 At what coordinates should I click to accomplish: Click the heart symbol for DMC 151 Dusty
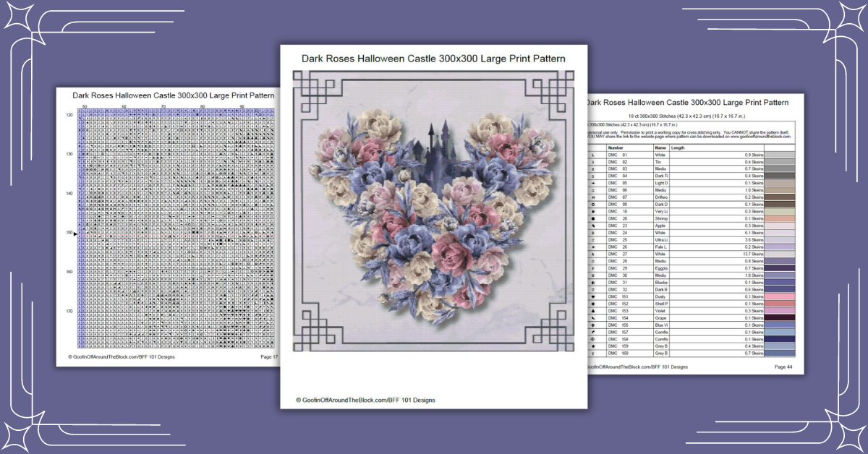point(595,298)
